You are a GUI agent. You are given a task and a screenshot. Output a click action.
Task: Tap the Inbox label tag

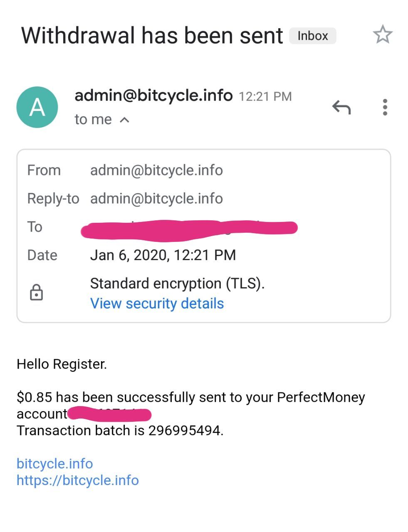coord(312,36)
